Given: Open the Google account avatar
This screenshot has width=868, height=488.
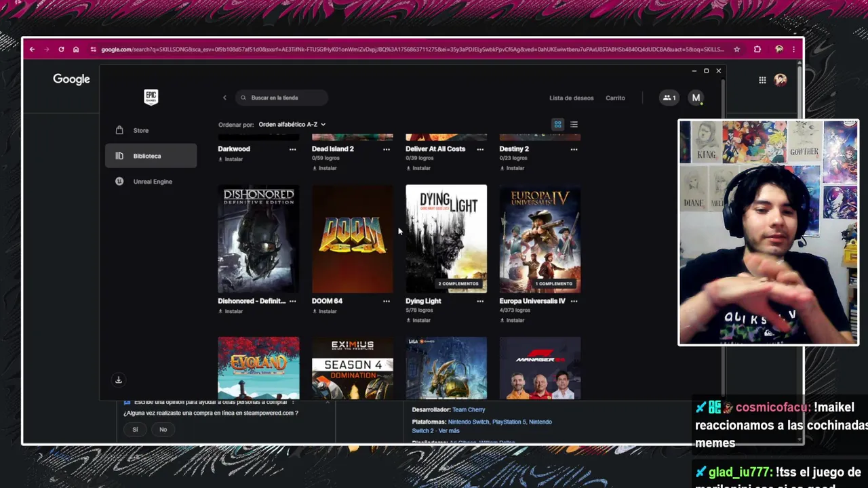Looking at the screenshot, I should point(781,80).
